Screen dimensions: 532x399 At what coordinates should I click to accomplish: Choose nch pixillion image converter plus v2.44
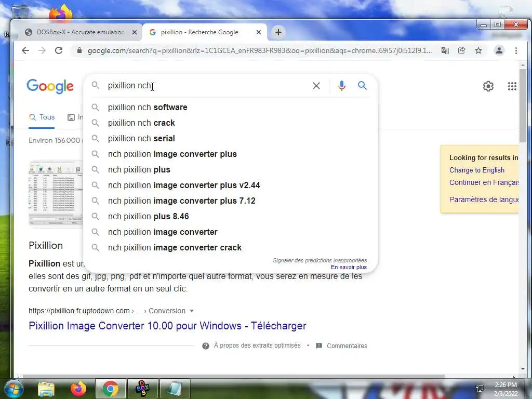coord(230,185)
